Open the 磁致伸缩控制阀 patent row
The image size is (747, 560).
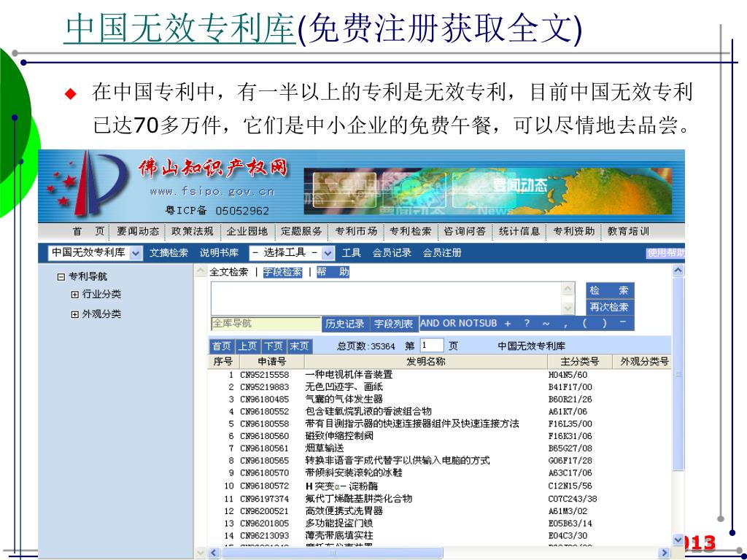click(338, 436)
